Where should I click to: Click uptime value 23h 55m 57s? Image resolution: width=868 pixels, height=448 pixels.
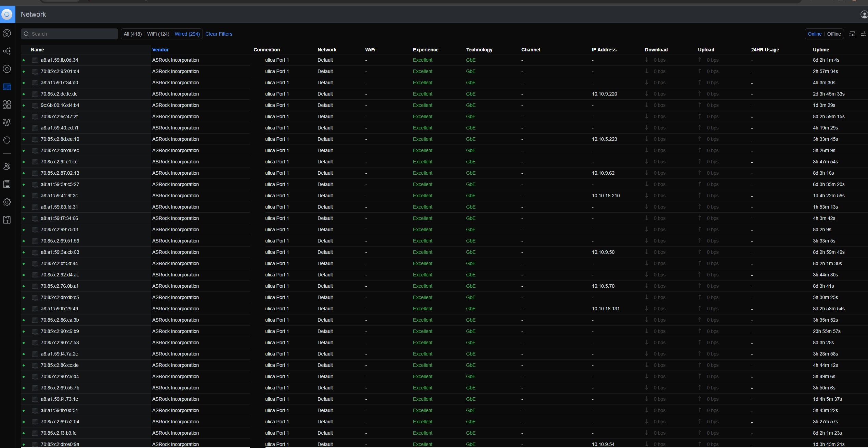point(827,331)
